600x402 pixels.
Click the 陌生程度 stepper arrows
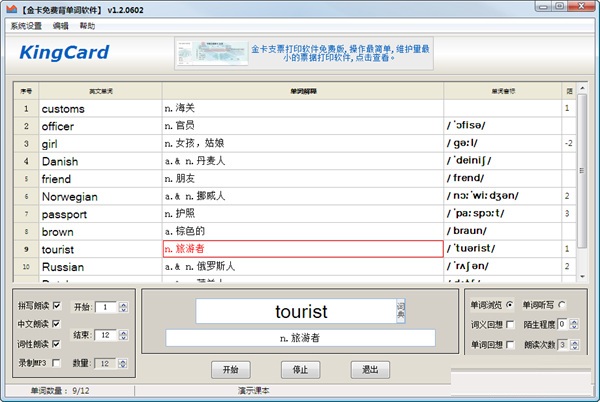[574, 324]
